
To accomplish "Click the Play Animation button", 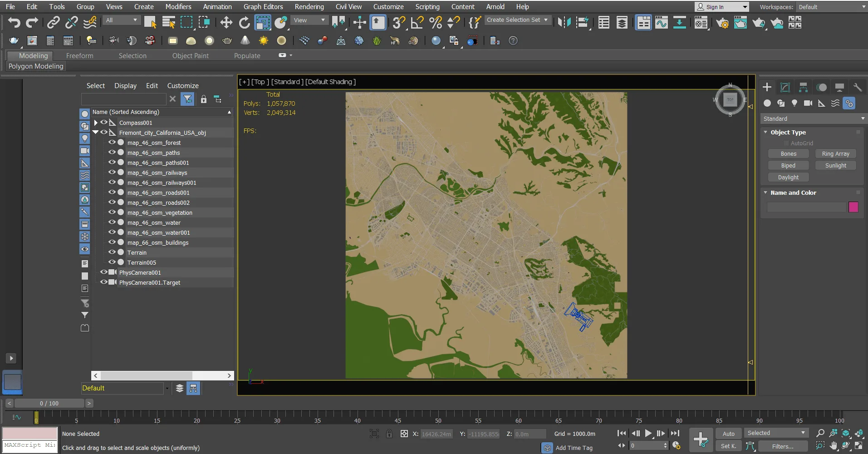I will tap(648, 433).
